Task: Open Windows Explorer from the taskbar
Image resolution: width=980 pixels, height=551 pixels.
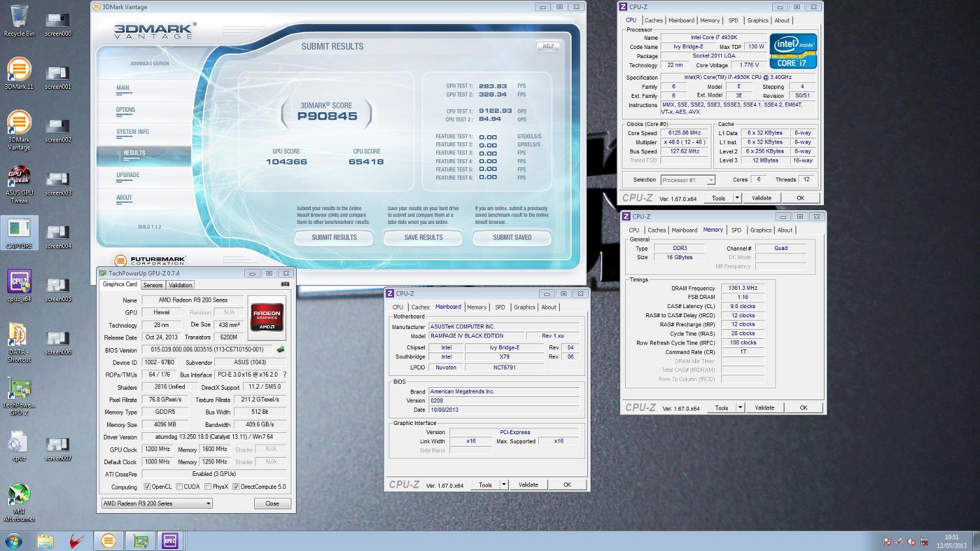Action: tap(45, 541)
